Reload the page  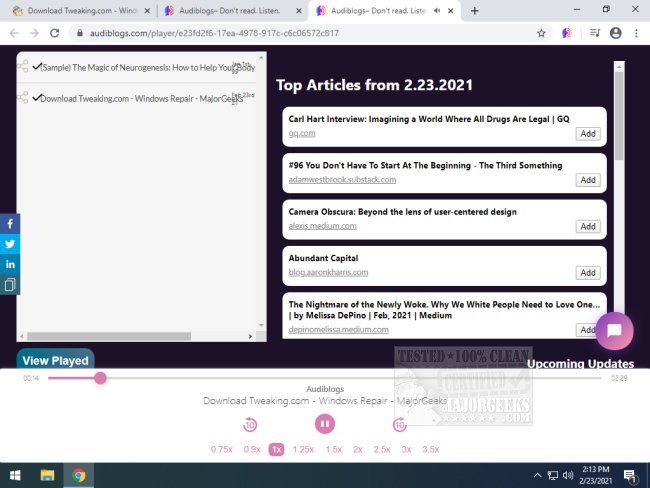click(x=54, y=33)
